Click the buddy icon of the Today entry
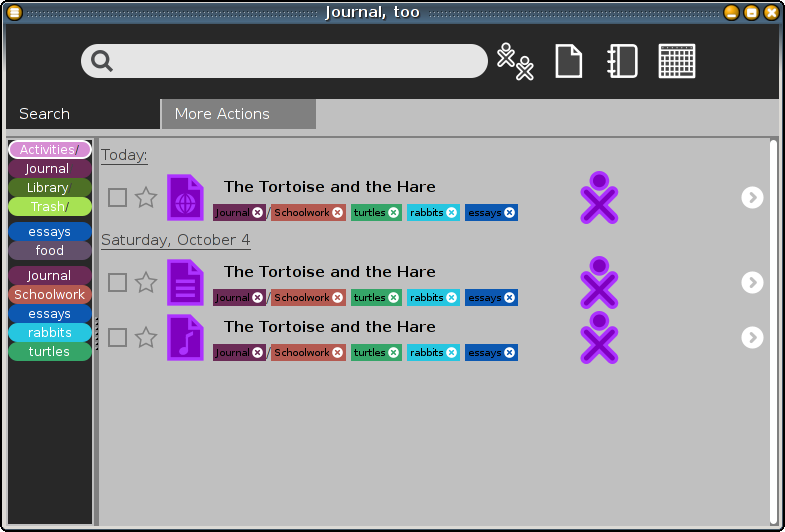Viewport: 785px width, 532px height. (599, 198)
